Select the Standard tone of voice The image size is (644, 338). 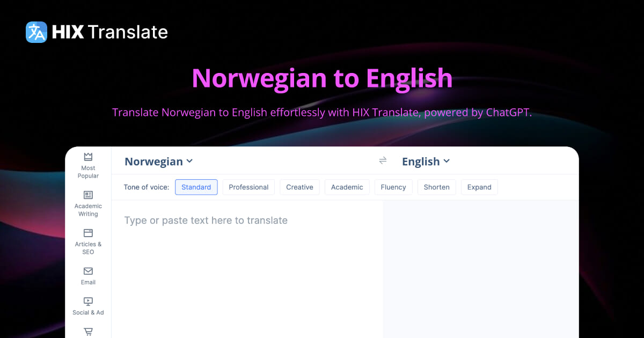click(196, 187)
